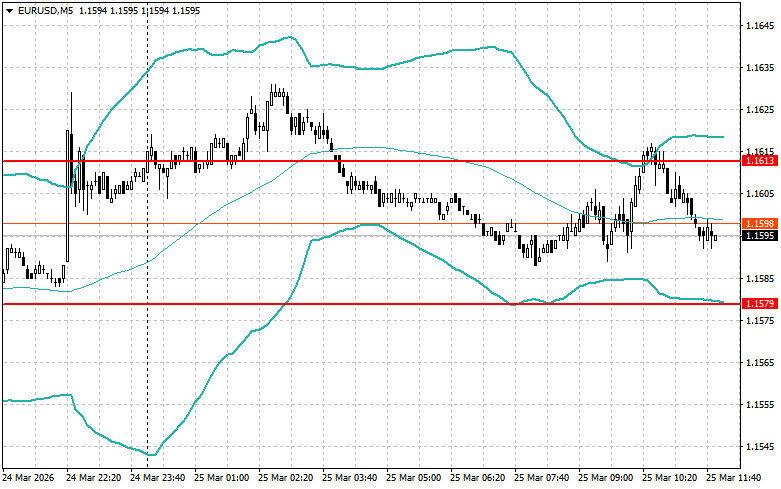Select the 1.1565 price axis value
Image resolution: width=781 pixels, height=489 pixels.
click(760, 363)
